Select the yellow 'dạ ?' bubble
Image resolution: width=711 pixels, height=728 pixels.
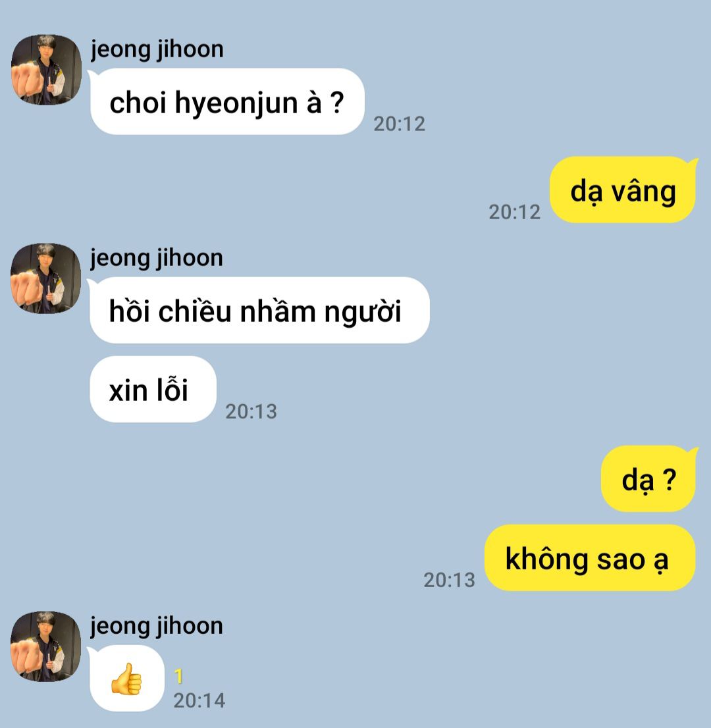tap(648, 479)
